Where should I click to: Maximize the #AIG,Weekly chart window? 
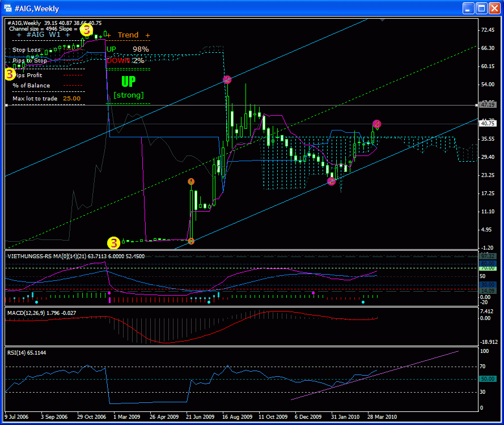click(482, 9)
